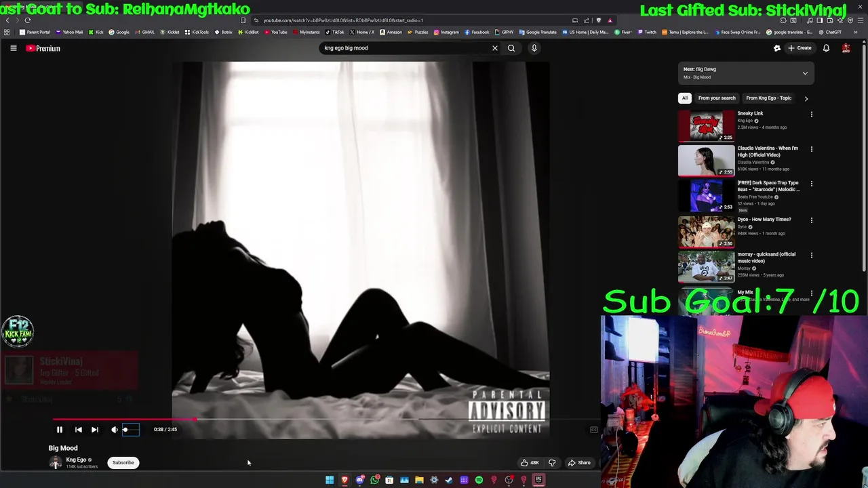Open Discord from the taskbar
Screen dimensions: 868x488
[x=359, y=480]
